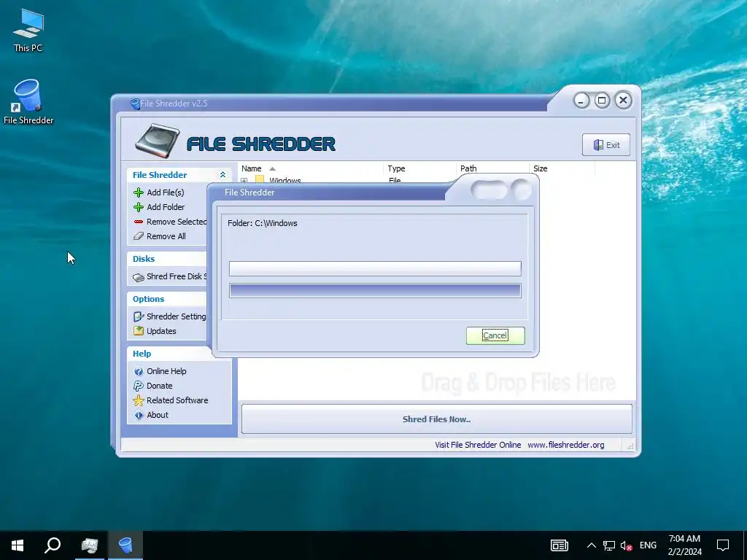This screenshot has width=747, height=560.
Task: Click the Add File(s) label
Action: pos(166,192)
